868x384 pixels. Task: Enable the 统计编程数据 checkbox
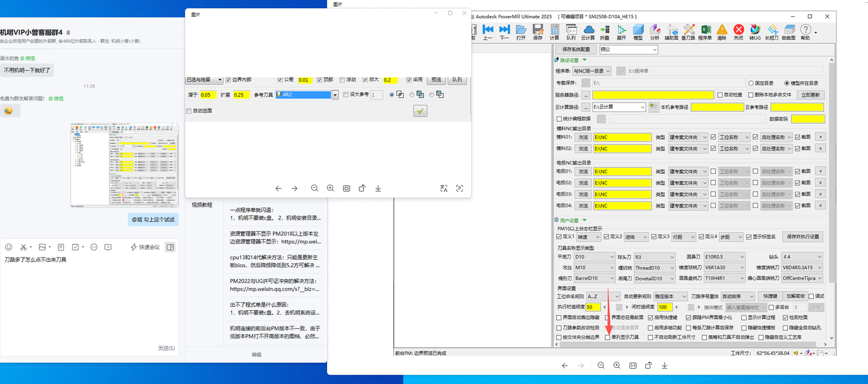click(559, 118)
